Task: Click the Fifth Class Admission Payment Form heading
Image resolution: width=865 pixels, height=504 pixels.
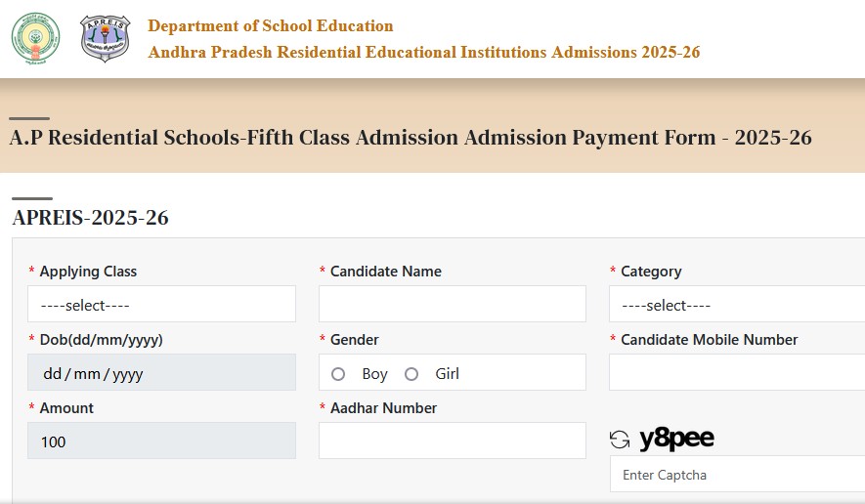Action: pos(411,138)
